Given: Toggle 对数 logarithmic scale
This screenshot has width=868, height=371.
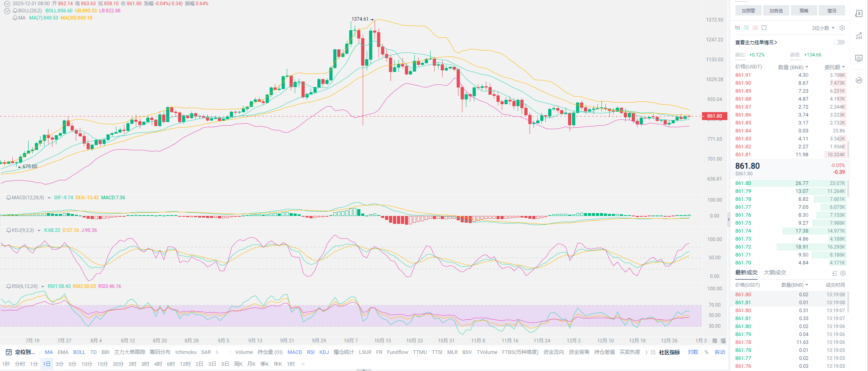Looking at the screenshot, I should (x=693, y=352).
